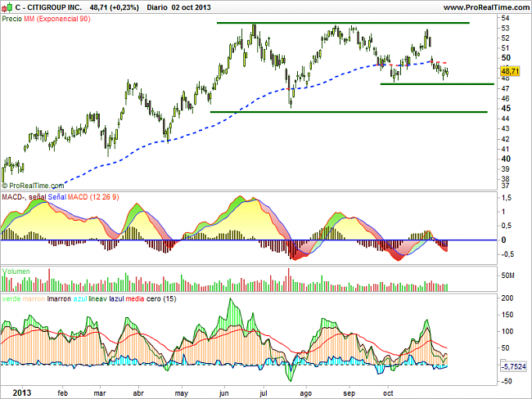Click the -5,7524 indicator value tag
The height and width of the screenshot is (399, 532).
click(x=514, y=366)
